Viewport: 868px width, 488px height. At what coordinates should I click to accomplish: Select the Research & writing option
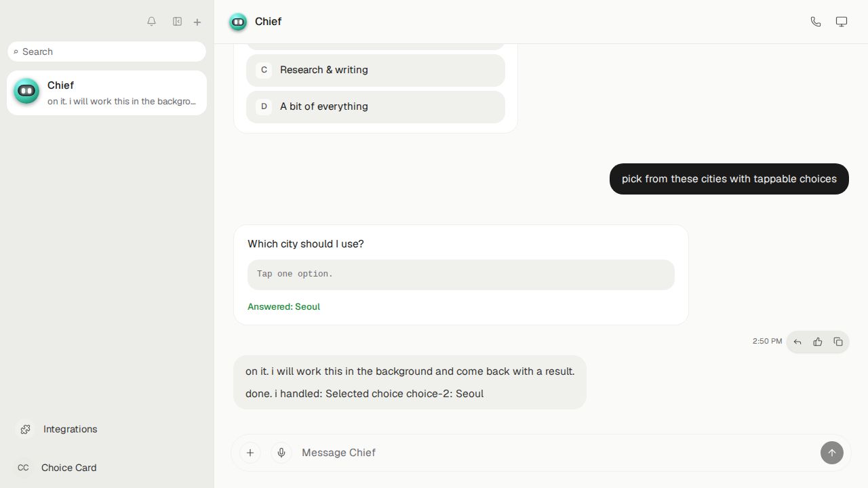coord(376,70)
